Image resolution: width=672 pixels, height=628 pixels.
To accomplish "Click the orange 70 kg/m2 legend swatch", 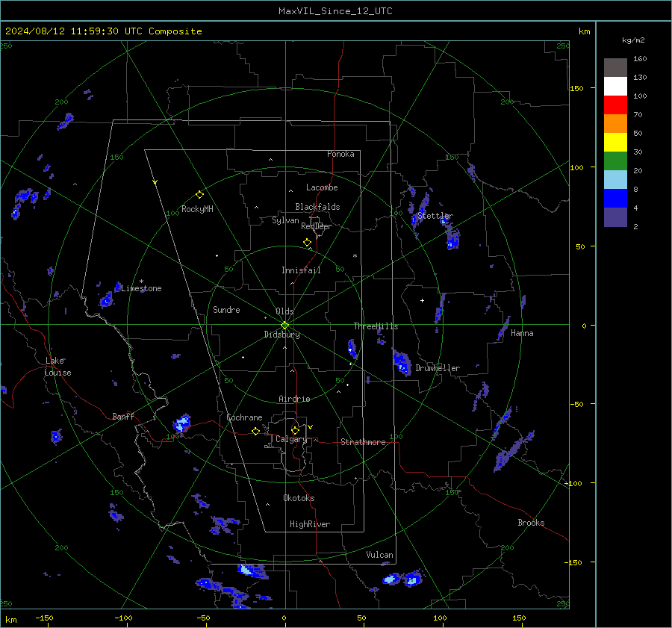I will pos(615,123).
